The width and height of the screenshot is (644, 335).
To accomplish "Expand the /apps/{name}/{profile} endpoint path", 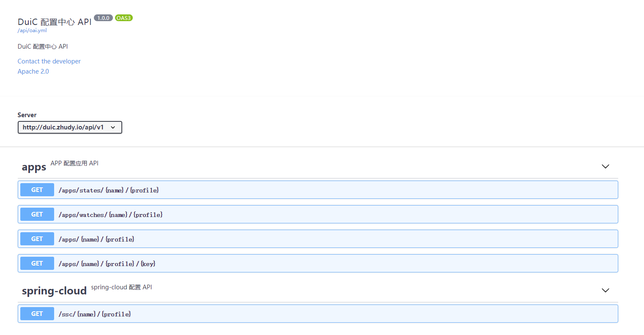I will pos(96,239).
